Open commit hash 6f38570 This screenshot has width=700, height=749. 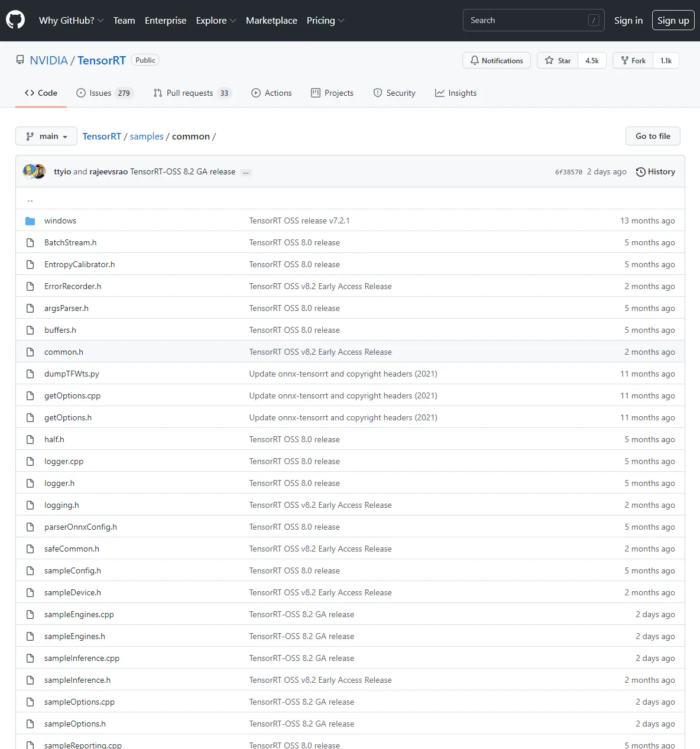(x=569, y=172)
